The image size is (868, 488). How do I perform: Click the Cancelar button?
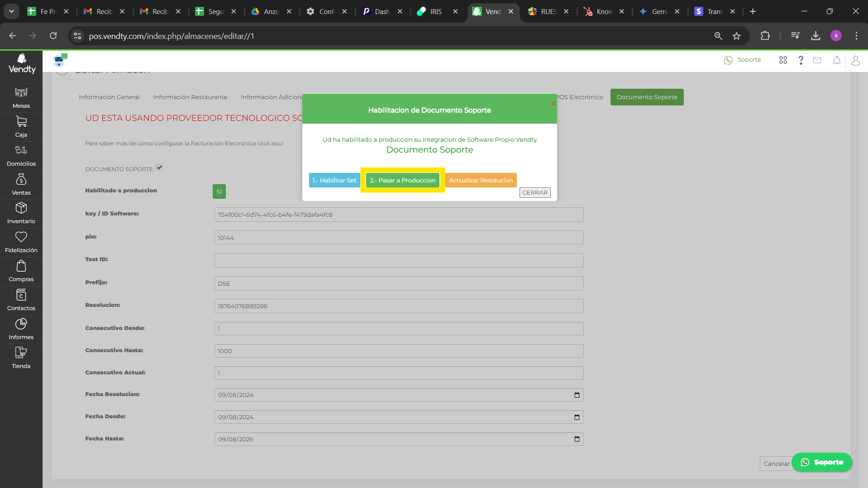click(x=777, y=464)
